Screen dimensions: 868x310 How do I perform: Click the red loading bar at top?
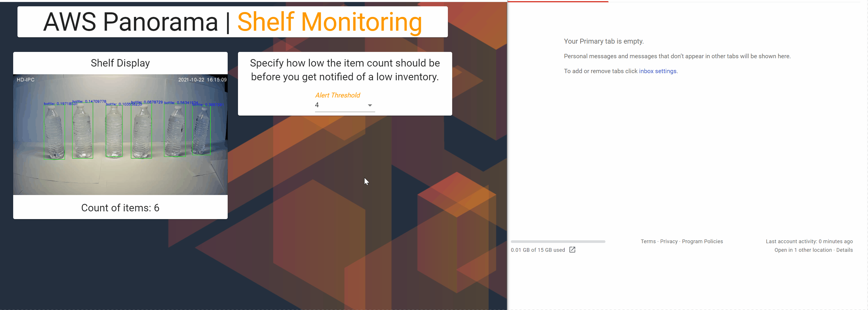click(558, 1)
